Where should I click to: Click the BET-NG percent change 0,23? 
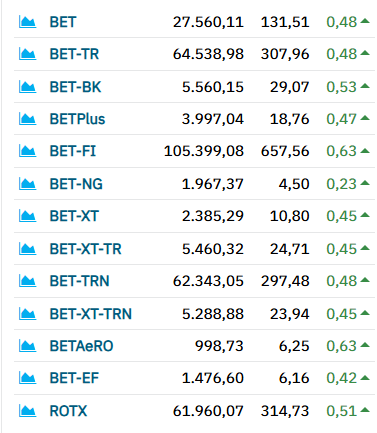coord(342,184)
